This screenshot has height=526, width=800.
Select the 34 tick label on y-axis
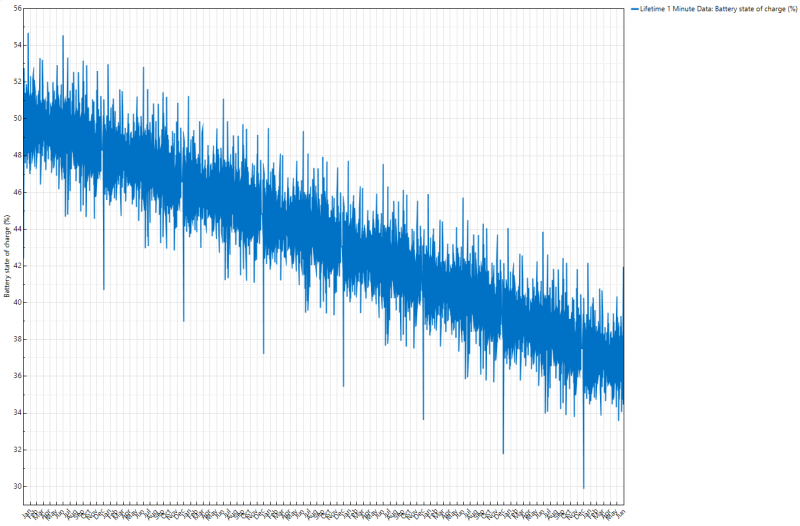point(17,413)
